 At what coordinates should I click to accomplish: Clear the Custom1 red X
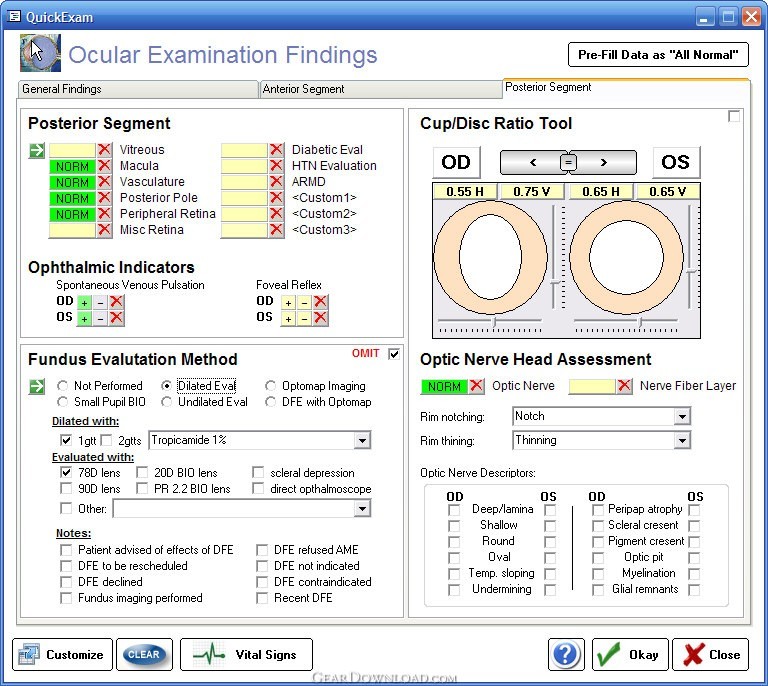point(276,198)
